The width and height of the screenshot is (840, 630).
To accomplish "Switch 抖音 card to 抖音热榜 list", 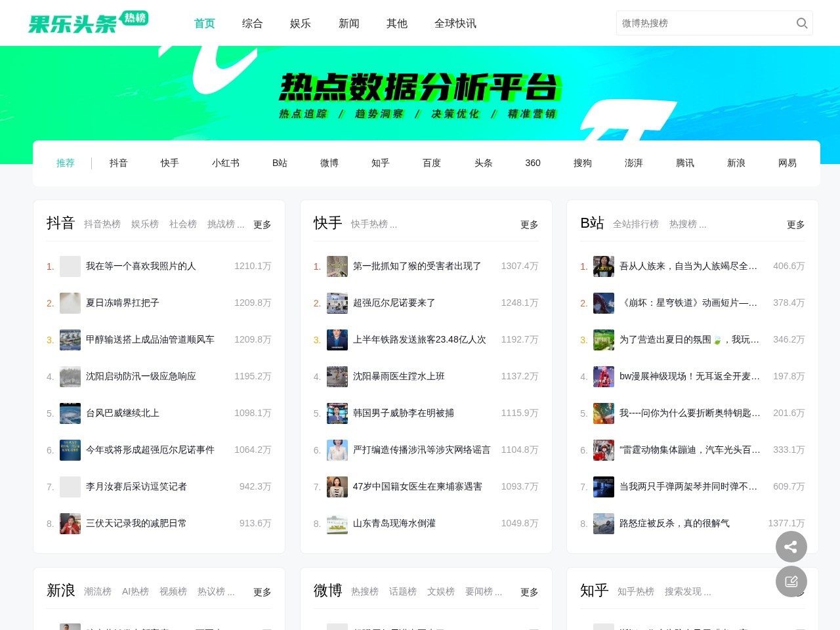I will point(102,224).
